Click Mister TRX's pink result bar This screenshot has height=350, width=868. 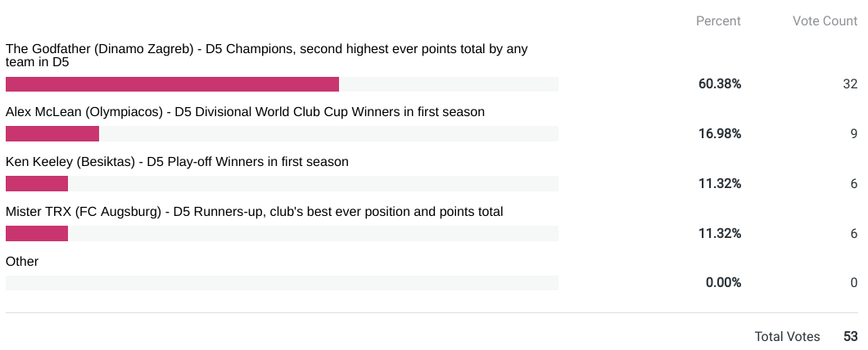(x=37, y=234)
